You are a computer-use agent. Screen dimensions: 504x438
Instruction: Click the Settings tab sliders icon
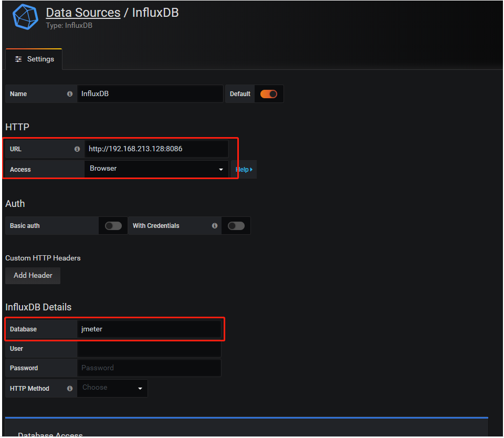(x=18, y=59)
